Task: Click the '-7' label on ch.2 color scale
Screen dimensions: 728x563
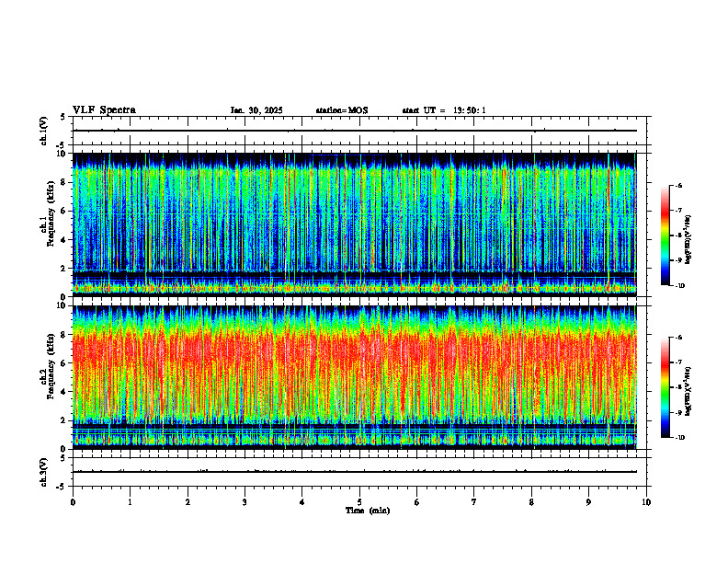Action: click(679, 362)
